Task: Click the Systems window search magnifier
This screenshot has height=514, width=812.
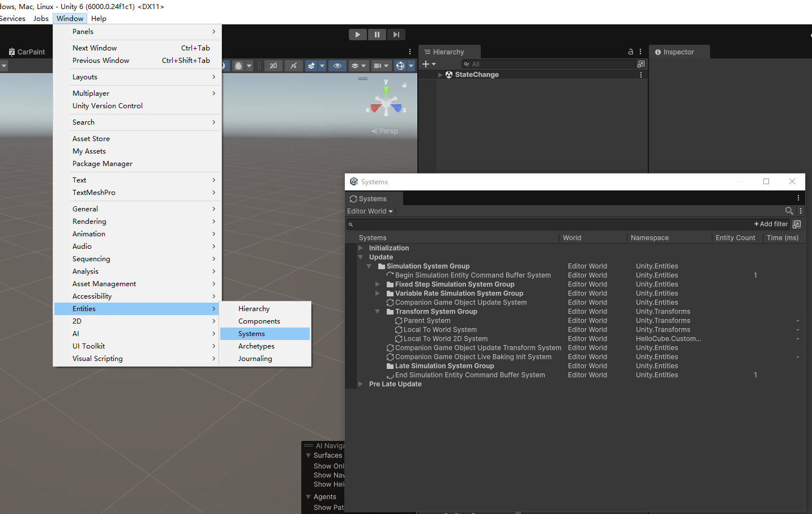Action: (x=789, y=211)
